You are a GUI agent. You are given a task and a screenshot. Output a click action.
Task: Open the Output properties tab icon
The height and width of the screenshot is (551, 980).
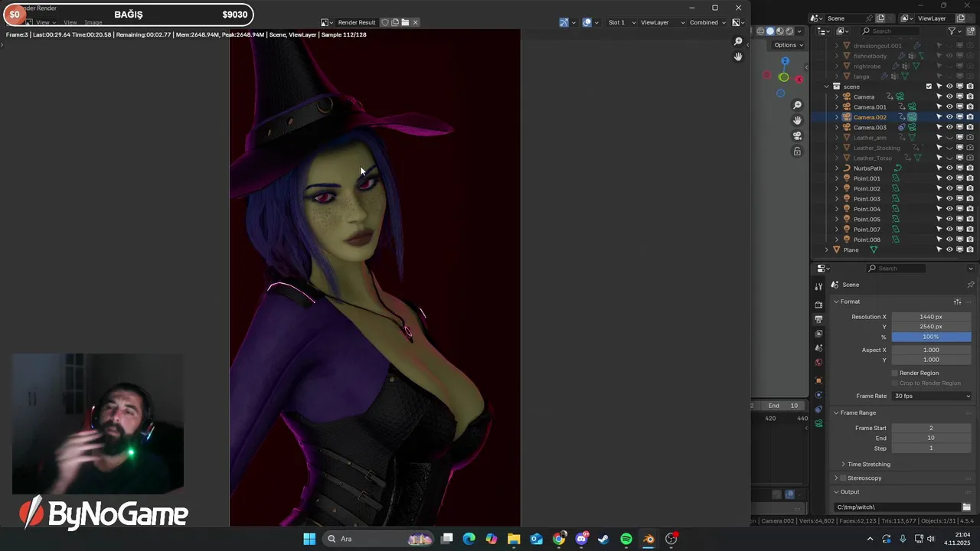click(x=818, y=318)
